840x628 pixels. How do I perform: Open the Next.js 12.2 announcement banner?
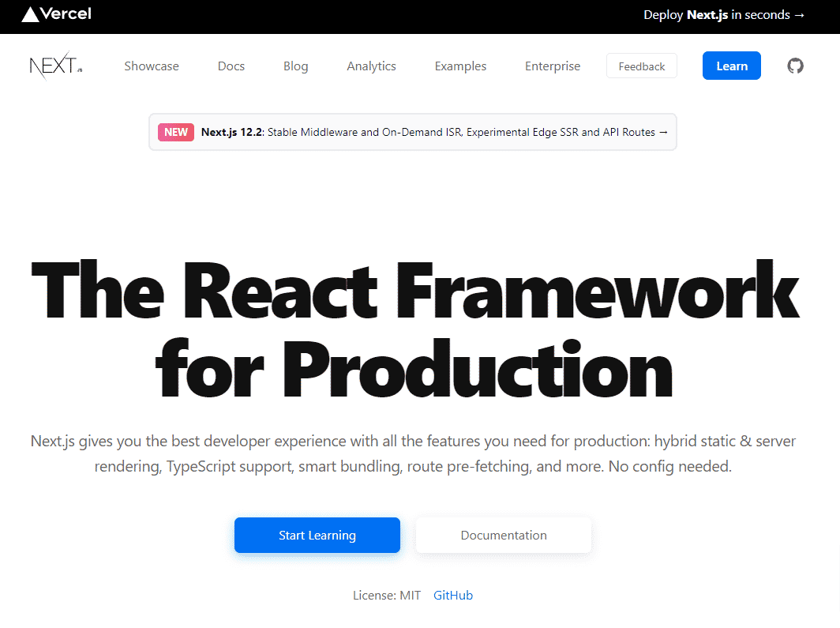tap(413, 132)
